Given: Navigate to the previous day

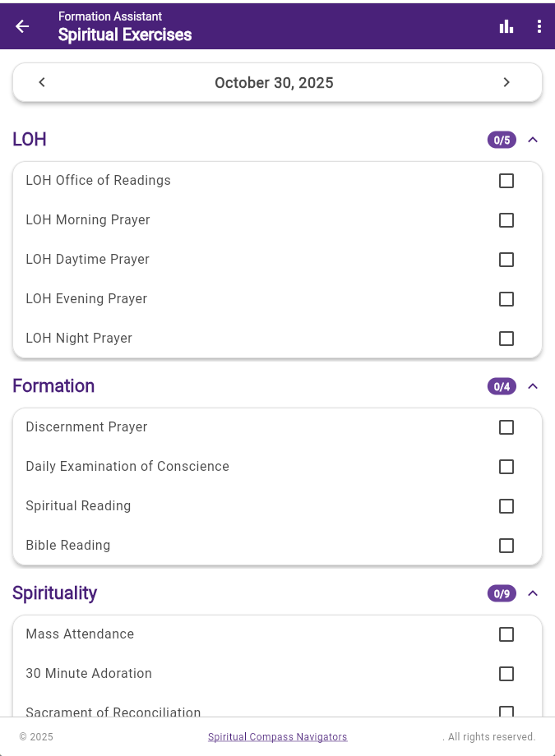Looking at the screenshot, I should coord(42,82).
